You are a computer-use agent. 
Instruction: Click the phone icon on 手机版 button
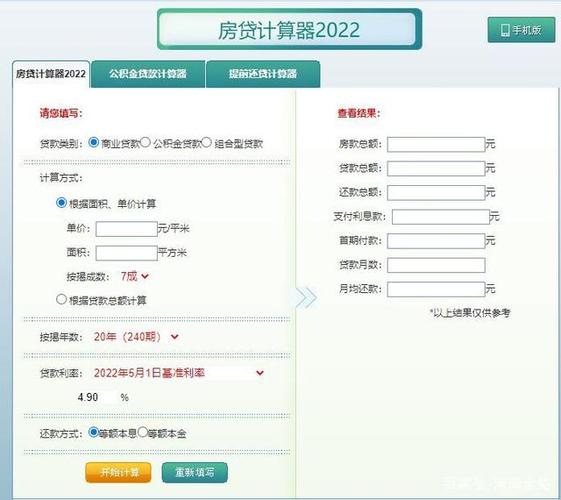pyautogui.click(x=505, y=30)
